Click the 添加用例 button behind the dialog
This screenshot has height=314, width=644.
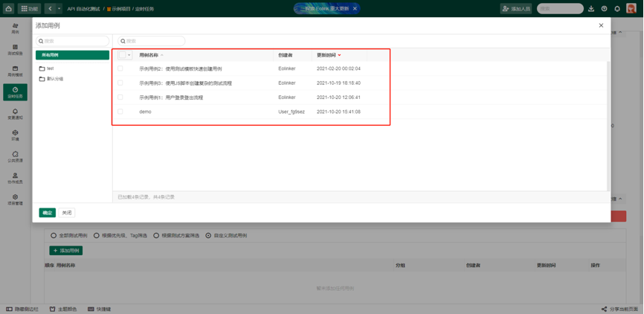(65, 250)
